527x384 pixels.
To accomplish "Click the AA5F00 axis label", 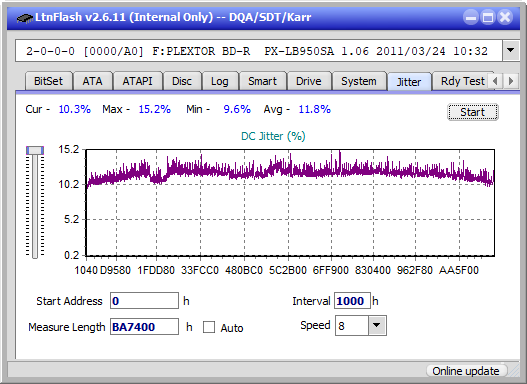I will click(458, 270).
